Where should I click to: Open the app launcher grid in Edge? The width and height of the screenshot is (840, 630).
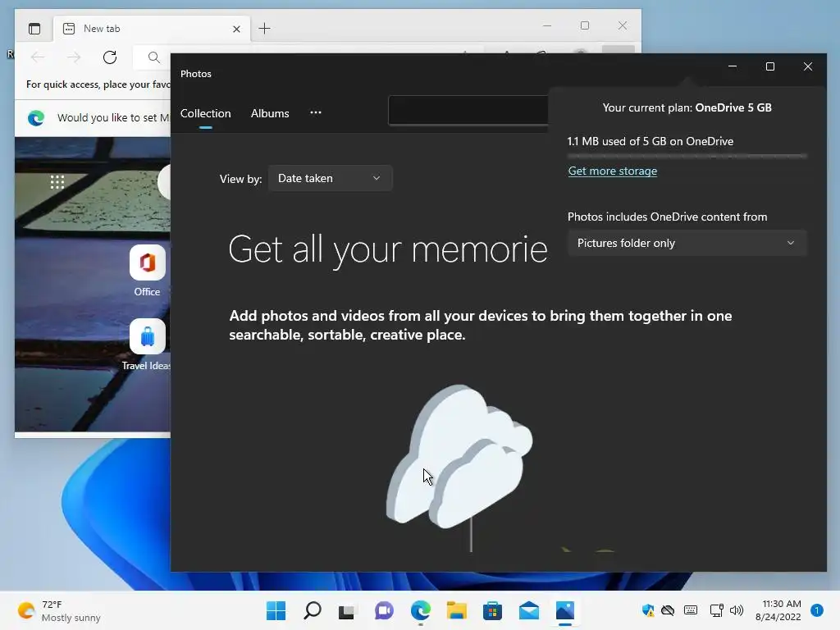57,182
